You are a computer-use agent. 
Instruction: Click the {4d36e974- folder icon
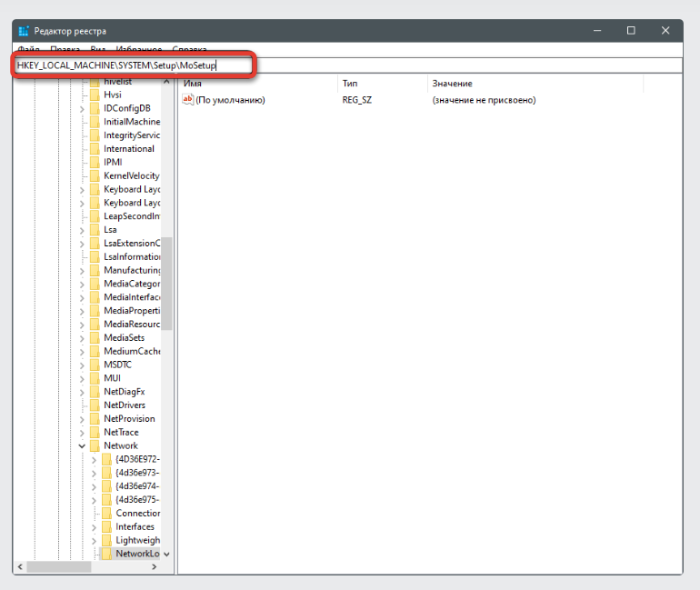106,486
